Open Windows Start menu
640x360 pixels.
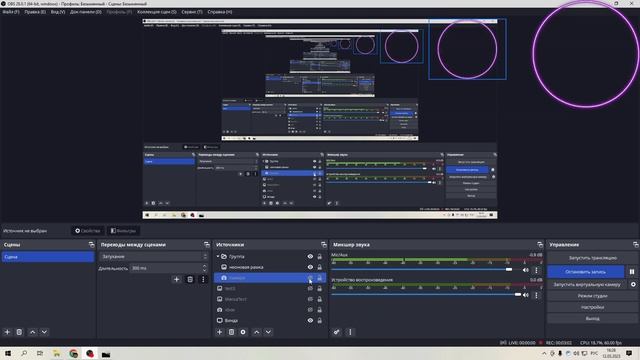pos(8,353)
